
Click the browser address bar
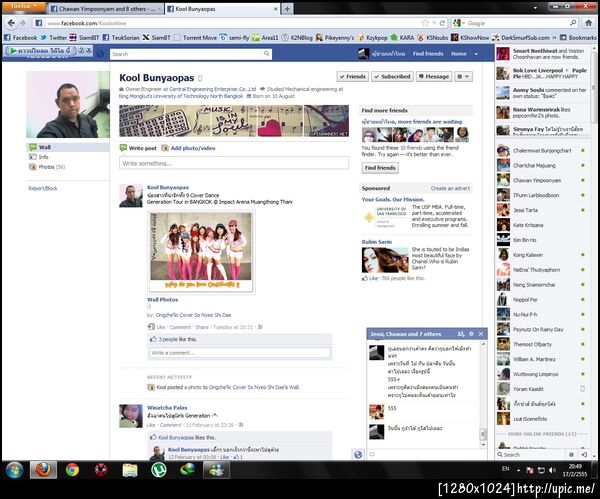(230, 23)
